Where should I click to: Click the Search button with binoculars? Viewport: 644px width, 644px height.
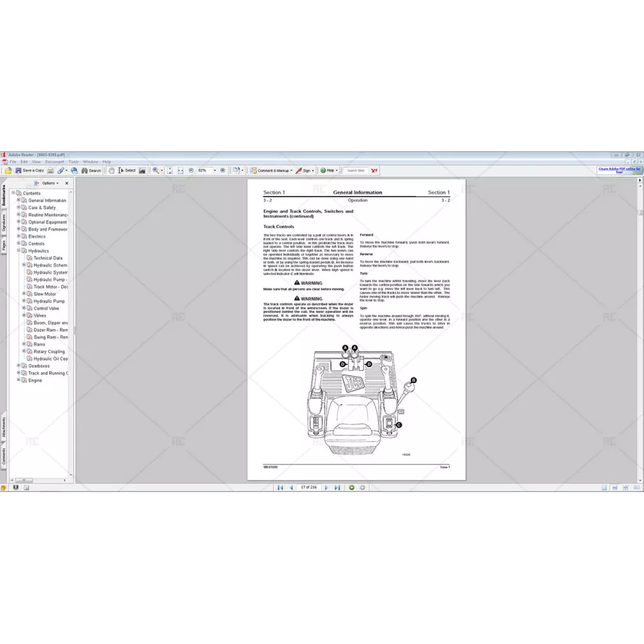pos(91,171)
